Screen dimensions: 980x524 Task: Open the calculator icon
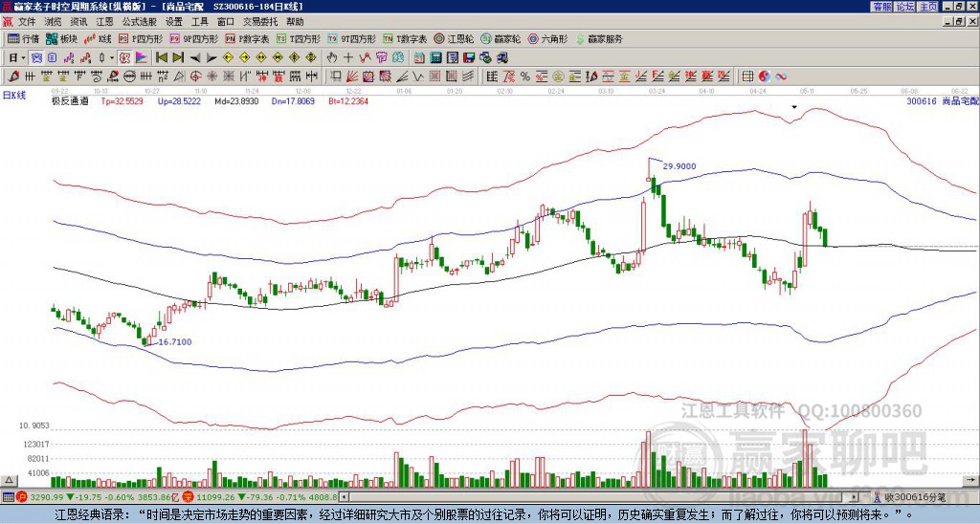(x=436, y=57)
